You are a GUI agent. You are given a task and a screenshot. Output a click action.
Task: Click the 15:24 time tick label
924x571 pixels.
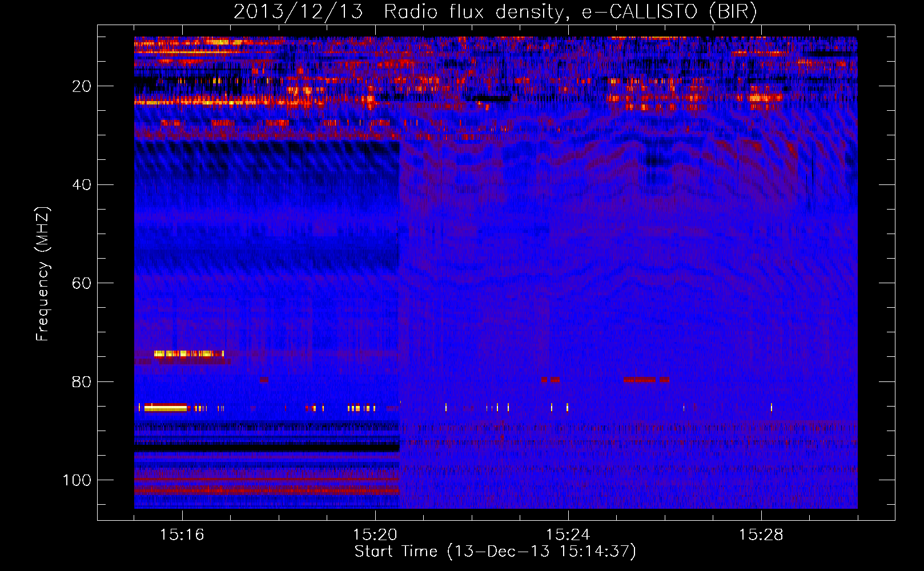[568, 535]
